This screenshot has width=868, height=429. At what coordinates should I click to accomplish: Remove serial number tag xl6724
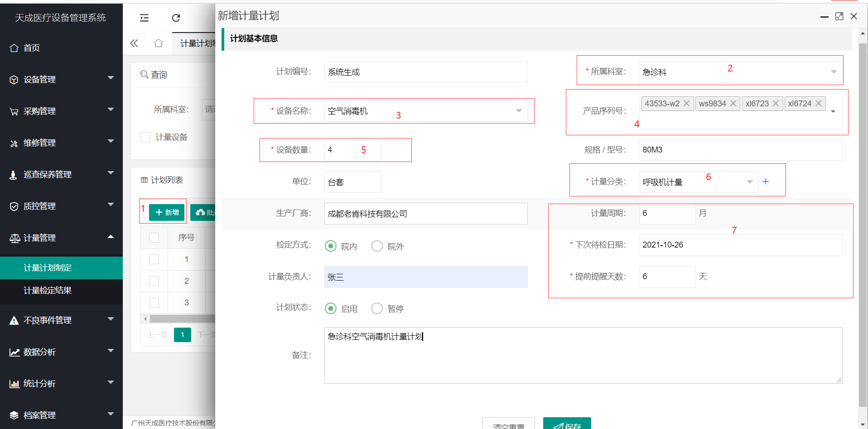818,104
